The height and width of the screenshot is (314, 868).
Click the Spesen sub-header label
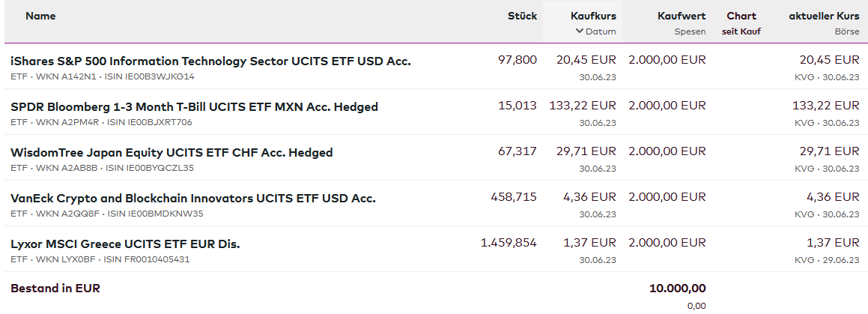pyautogui.click(x=690, y=31)
